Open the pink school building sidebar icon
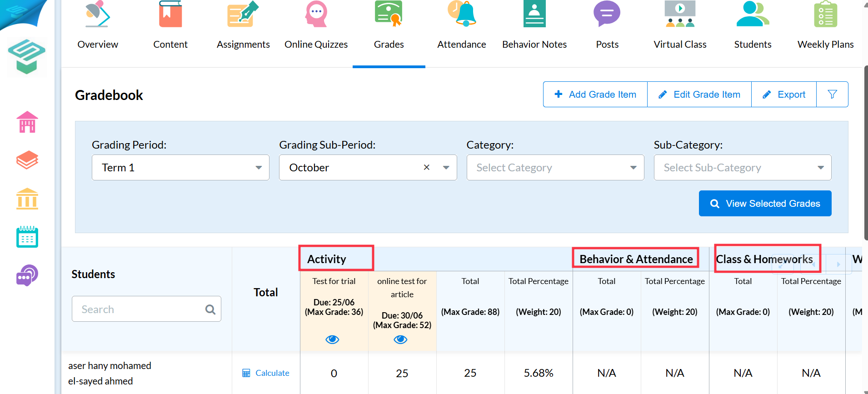 click(x=27, y=122)
